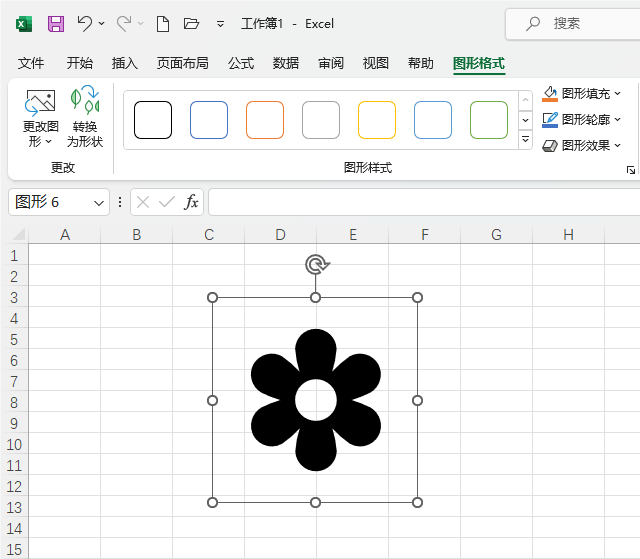The width and height of the screenshot is (640, 559).
Task: Click the Open folder icon
Action: pos(192,23)
